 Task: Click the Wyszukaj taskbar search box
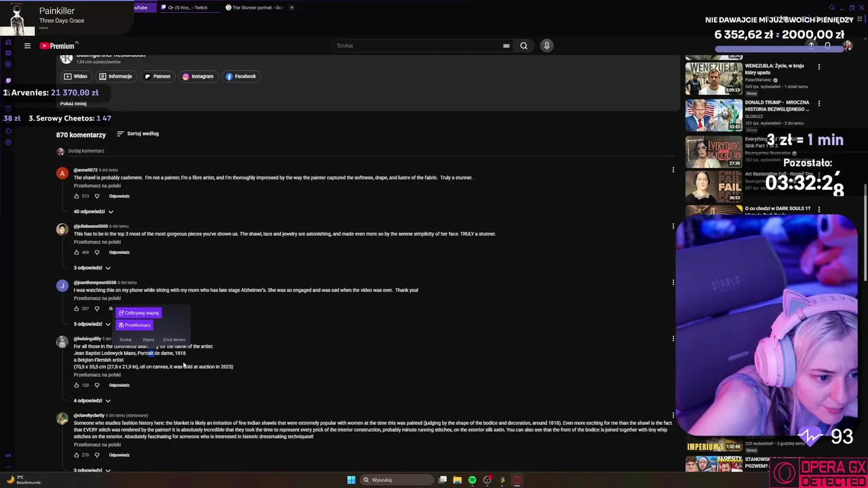click(396, 480)
